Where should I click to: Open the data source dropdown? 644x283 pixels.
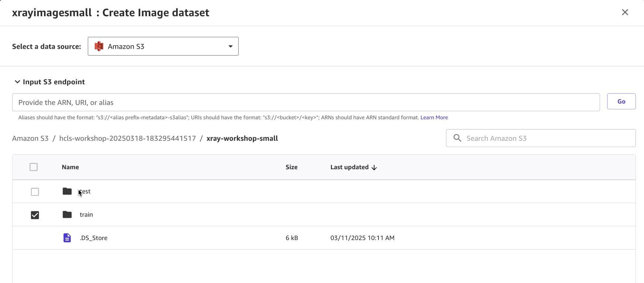click(x=163, y=47)
